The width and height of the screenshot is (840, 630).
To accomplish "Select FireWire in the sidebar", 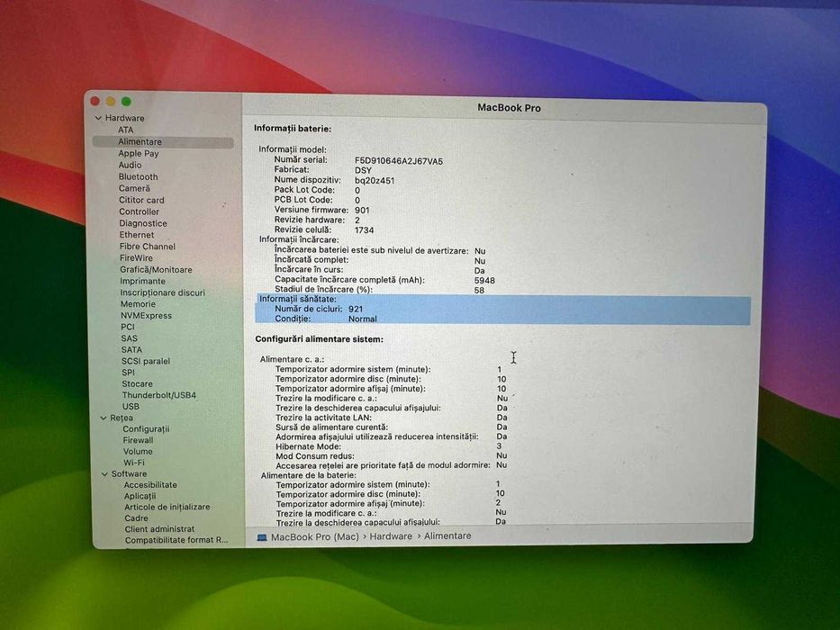I will click(136, 257).
